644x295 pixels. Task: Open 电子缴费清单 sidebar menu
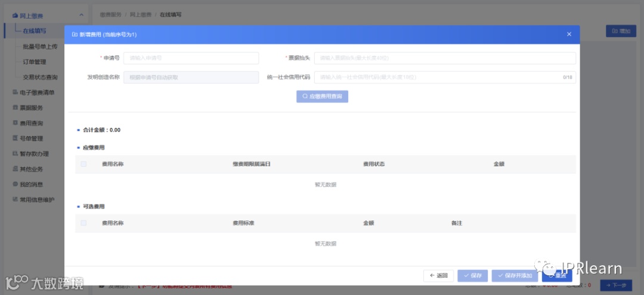pos(38,93)
